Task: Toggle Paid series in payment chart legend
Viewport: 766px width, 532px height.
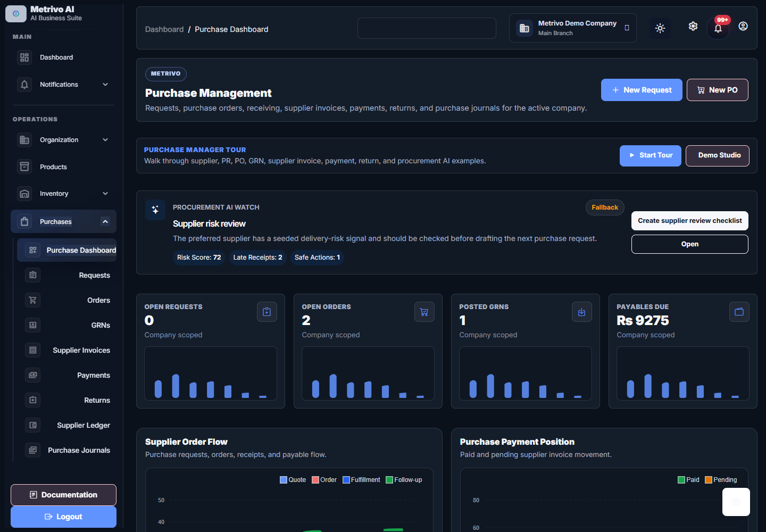Action: pyautogui.click(x=689, y=480)
